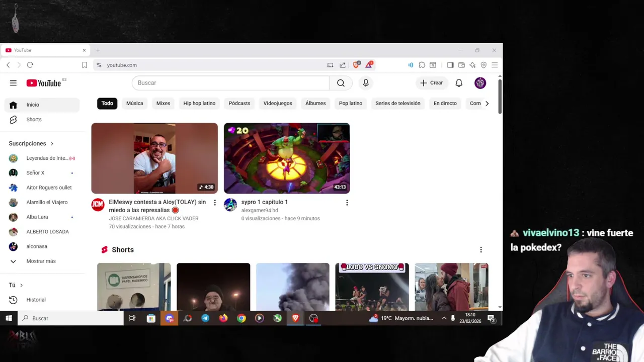Go back in browser history
The height and width of the screenshot is (362, 644).
(x=8, y=65)
